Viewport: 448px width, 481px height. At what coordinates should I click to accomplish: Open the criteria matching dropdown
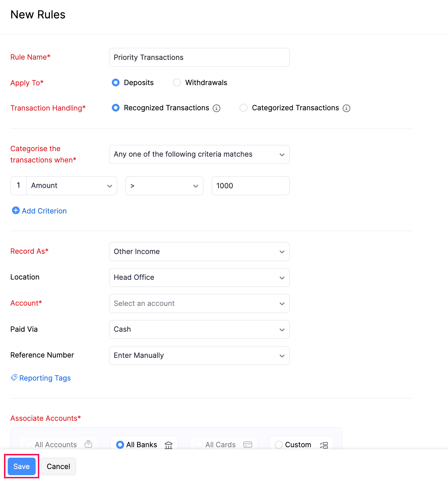[x=199, y=154]
